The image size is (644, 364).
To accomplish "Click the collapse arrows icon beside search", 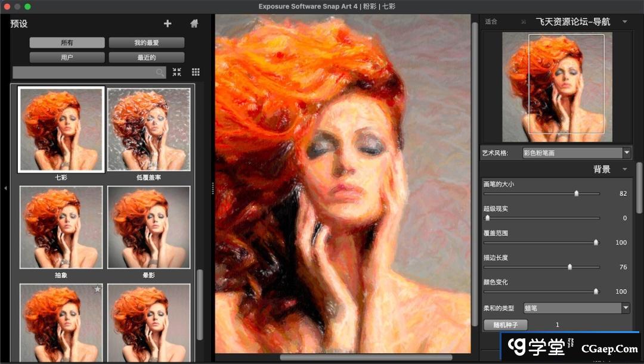I will 177,72.
